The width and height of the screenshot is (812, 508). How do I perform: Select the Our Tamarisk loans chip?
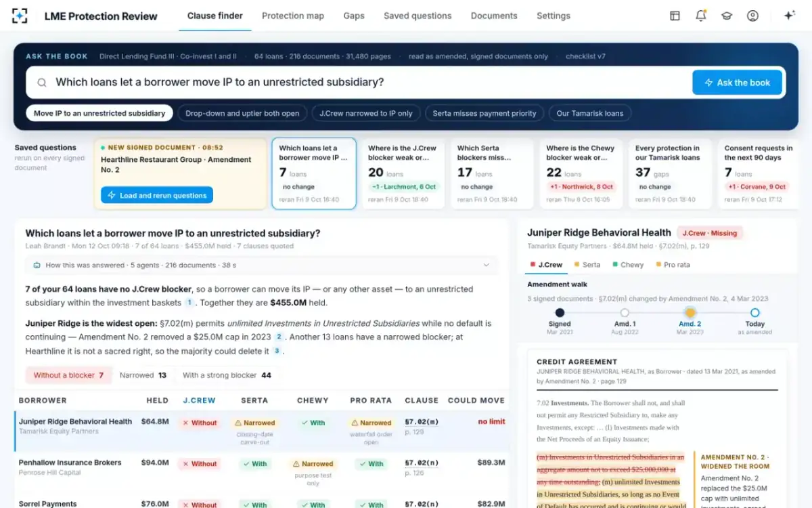click(590, 113)
